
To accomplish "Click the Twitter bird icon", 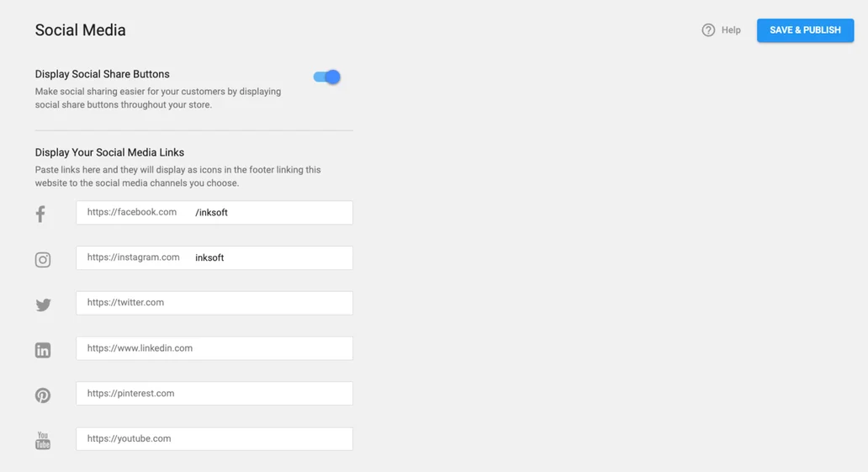I will 43,305.
